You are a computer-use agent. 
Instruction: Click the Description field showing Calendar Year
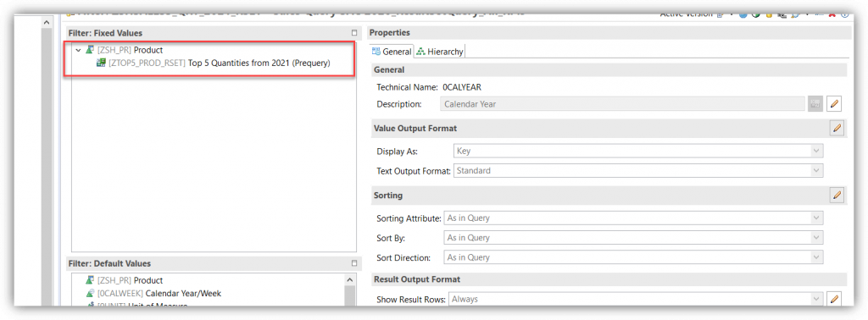coord(623,103)
